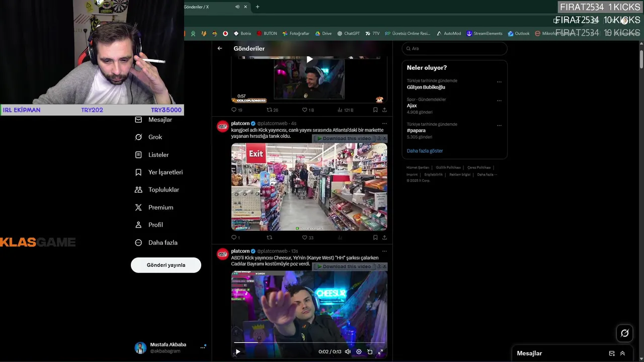Screen dimensions: 644x362
Task: Open the kangjoel market video thumbnail
Action: 309,187
